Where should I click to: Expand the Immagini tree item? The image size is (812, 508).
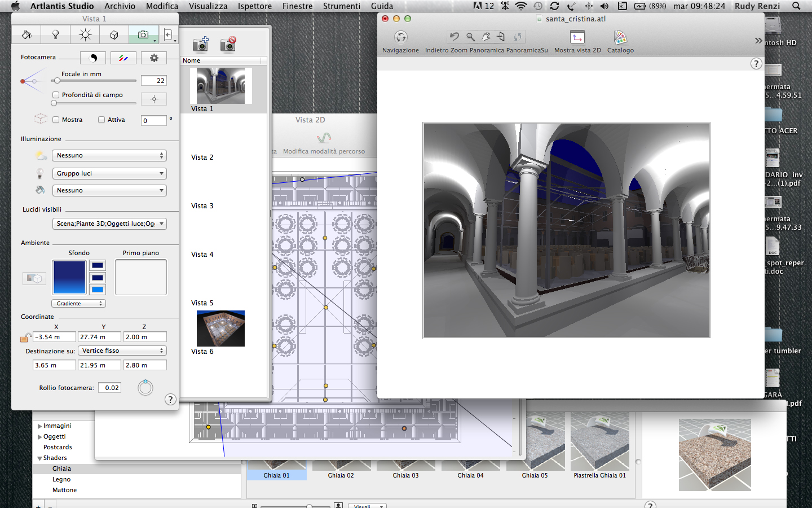pos(40,426)
